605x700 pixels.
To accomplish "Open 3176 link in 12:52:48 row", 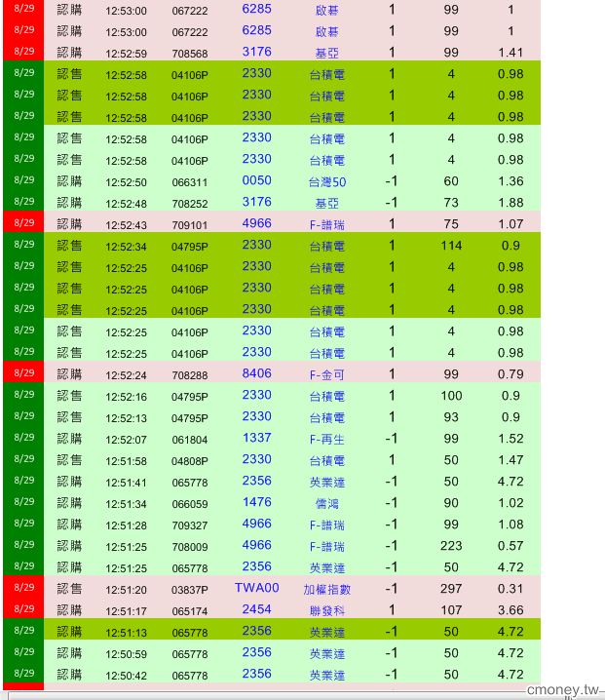I will point(256,202).
